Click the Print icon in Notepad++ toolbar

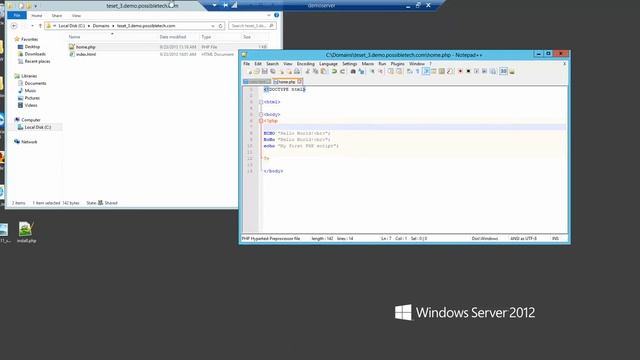click(x=297, y=71)
